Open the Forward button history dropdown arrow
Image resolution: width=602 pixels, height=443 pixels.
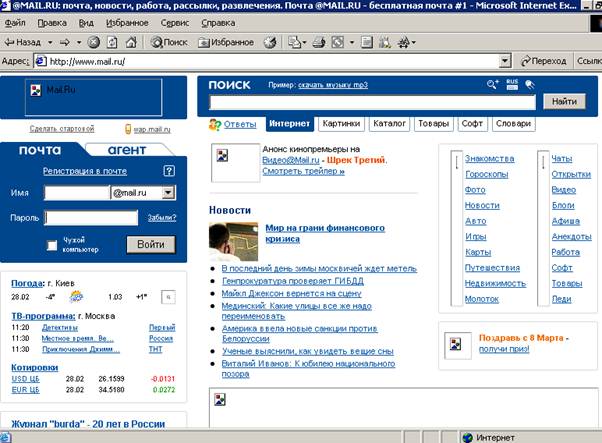coord(79,42)
